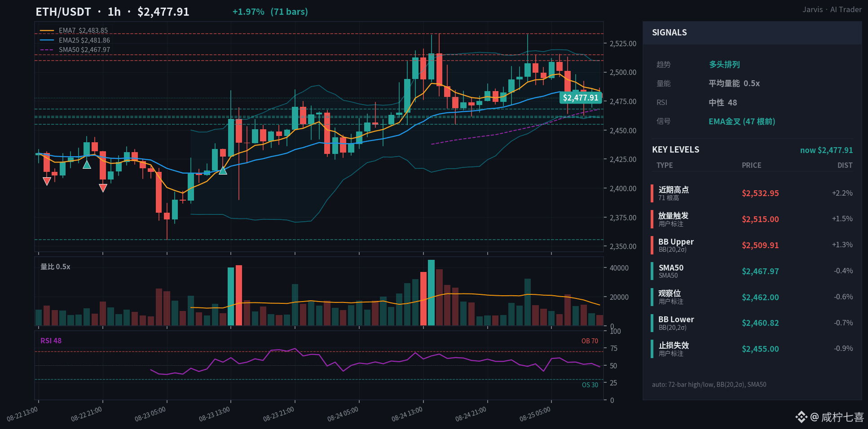
Task: Click the $2,532.95 price
Action: (x=760, y=193)
